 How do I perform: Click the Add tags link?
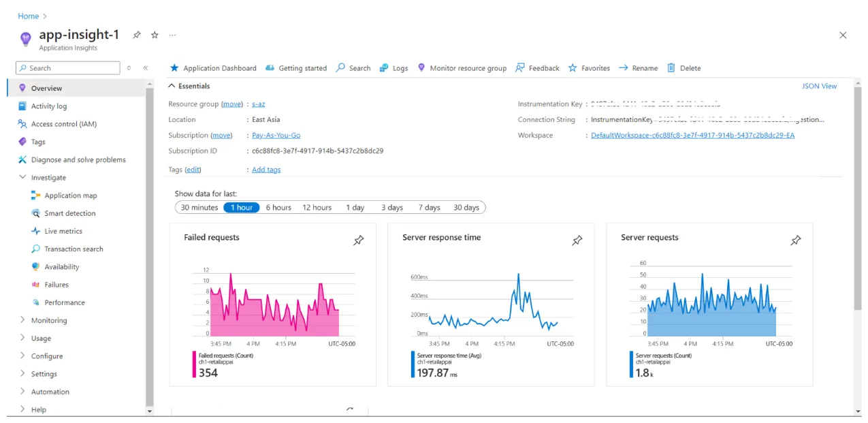coord(266,170)
